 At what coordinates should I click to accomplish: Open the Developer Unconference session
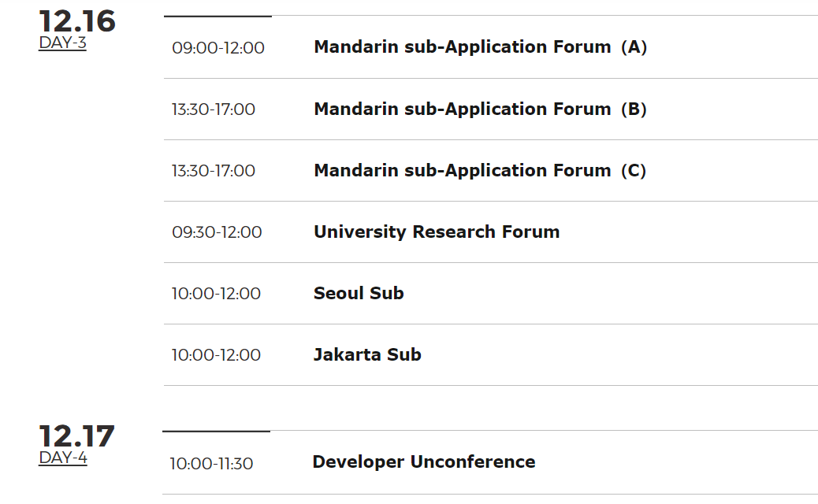(424, 461)
